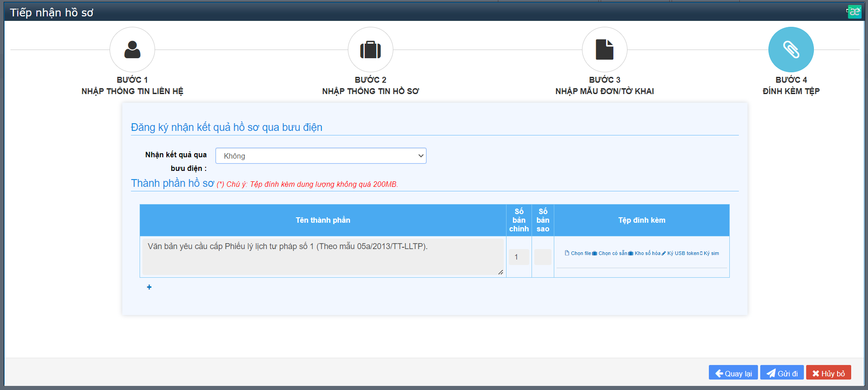Go to 'Nhập mẫu đơn/tờ khai' step

(604, 91)
